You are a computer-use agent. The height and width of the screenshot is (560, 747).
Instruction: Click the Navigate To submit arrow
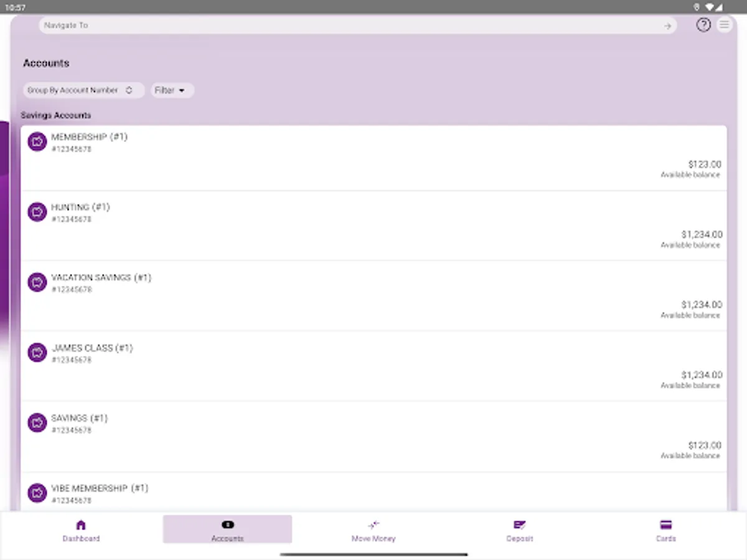(667, 26)
